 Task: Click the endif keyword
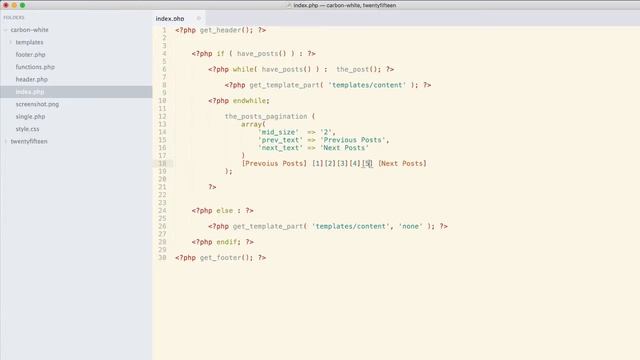click(227, 242)
